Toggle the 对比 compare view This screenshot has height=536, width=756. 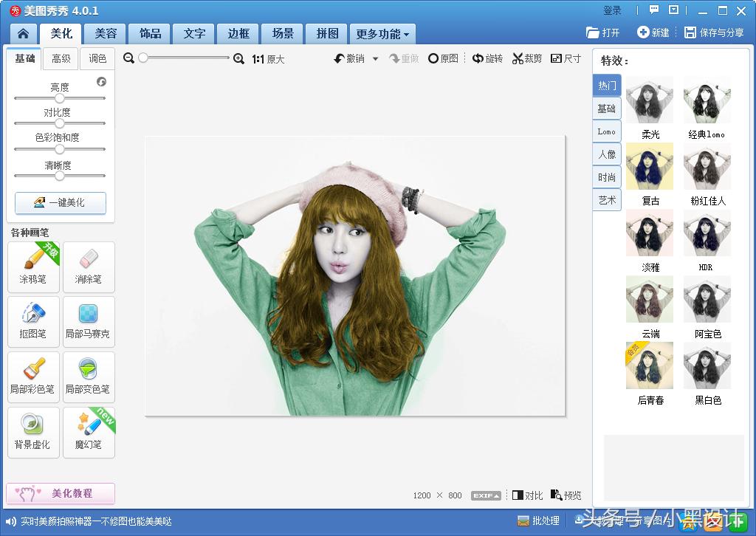tap(526, 495)
